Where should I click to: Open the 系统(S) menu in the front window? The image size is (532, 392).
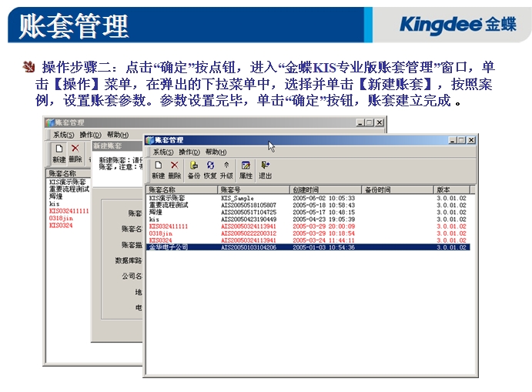click(x=163, y=152)
